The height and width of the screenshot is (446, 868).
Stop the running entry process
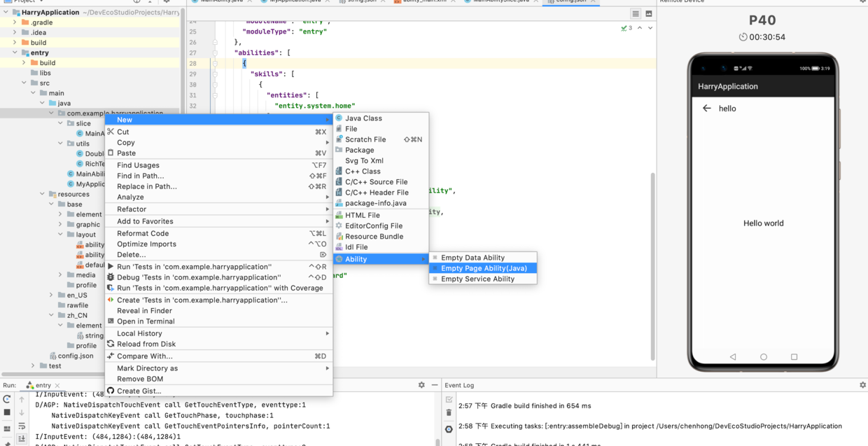(7, 412)
